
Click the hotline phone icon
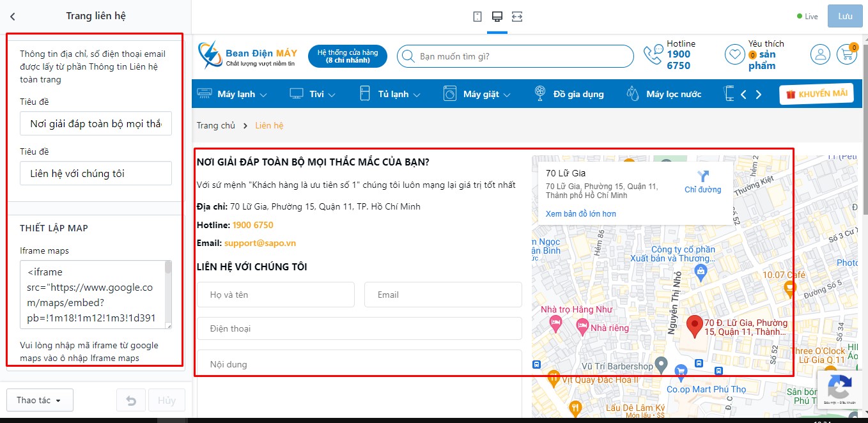pyautogui.click(x=653, y=55)
